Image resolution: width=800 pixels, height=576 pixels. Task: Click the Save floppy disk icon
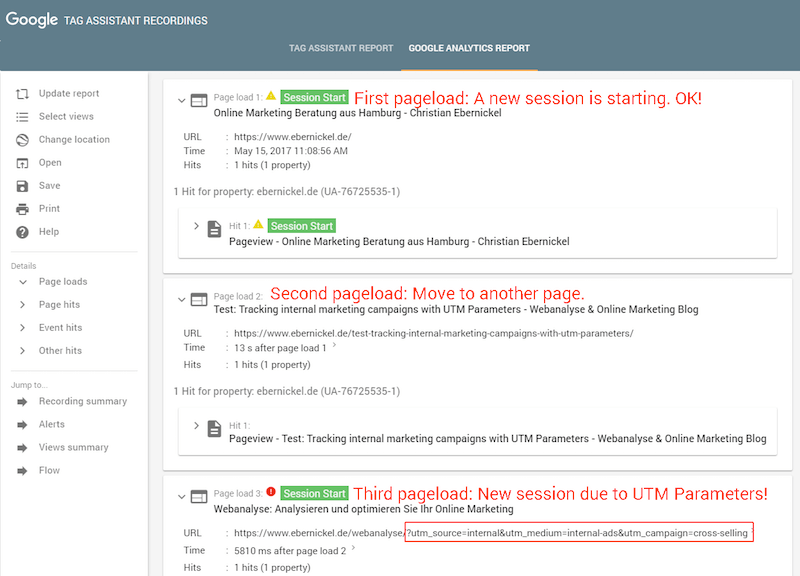(22, 186)
